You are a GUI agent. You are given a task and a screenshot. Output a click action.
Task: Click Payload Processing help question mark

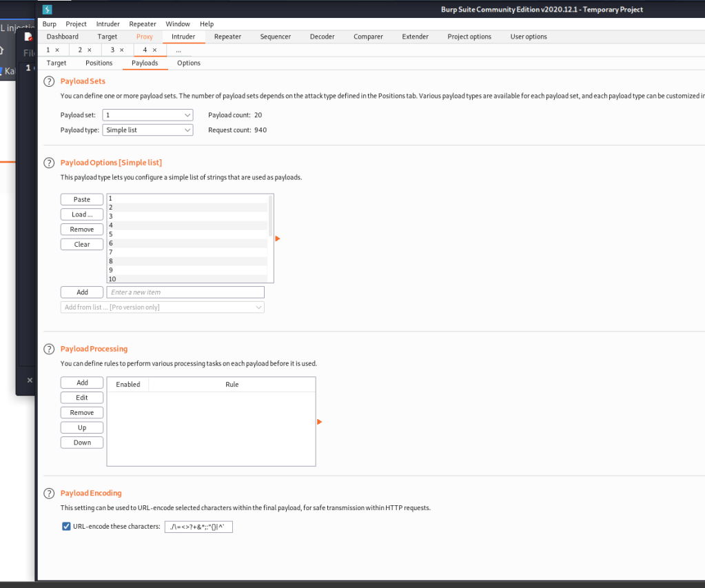(x=49, y=349)
